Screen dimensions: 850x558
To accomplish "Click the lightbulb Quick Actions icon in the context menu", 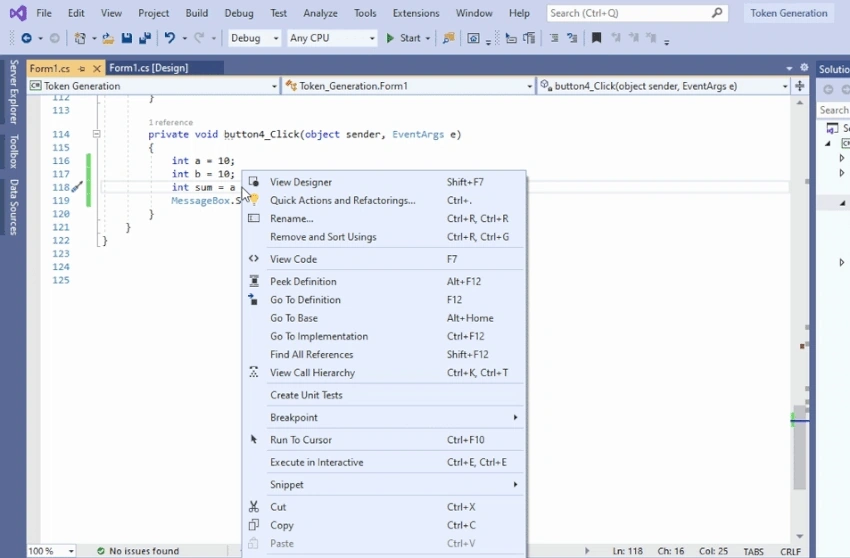I will [254, 200].
